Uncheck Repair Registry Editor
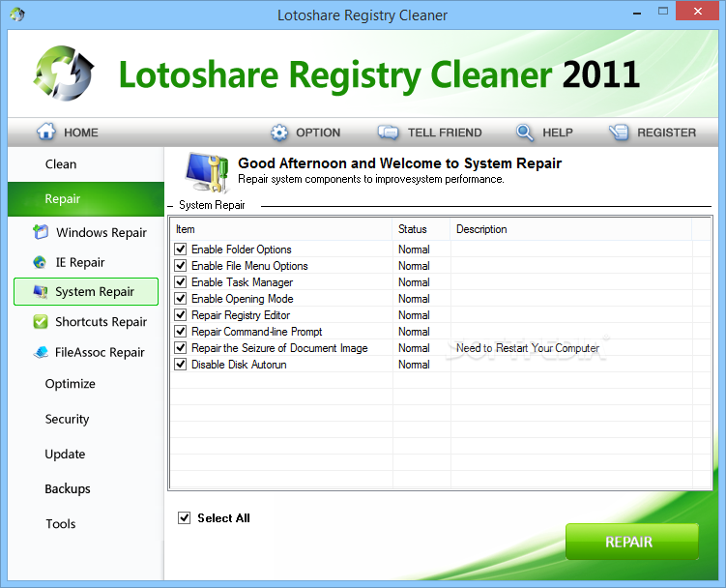 [180, 315]
